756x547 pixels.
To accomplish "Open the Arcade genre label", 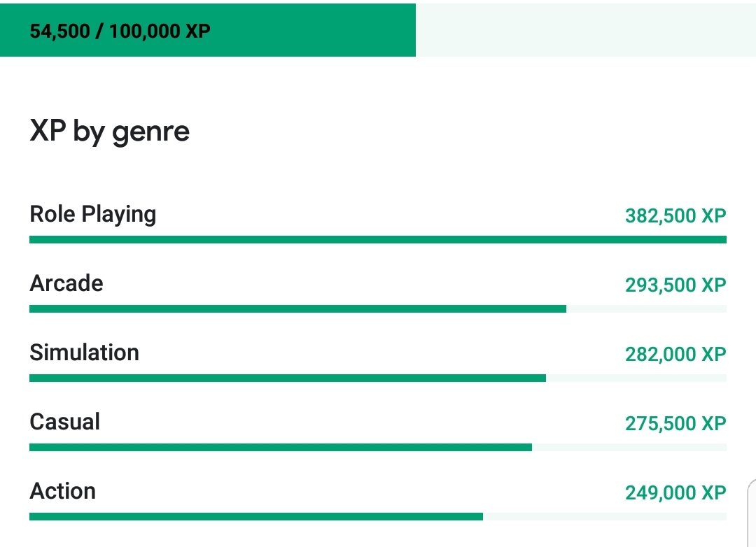I will 66,283.
